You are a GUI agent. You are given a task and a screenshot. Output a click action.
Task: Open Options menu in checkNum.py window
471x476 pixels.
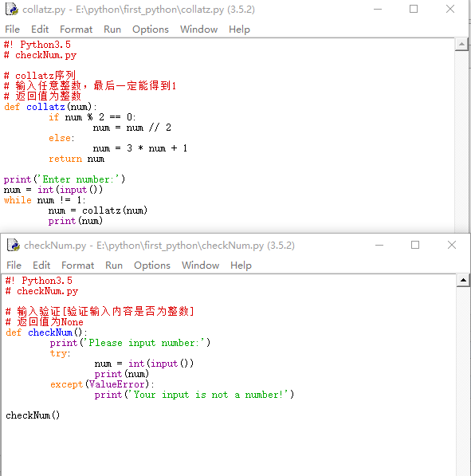pos(152,266)
